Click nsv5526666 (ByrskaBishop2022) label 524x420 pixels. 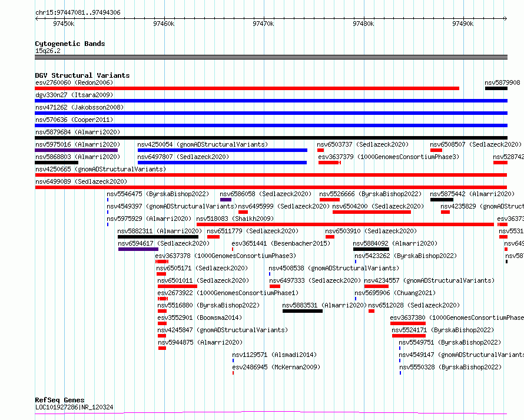(x=370, y=194)
